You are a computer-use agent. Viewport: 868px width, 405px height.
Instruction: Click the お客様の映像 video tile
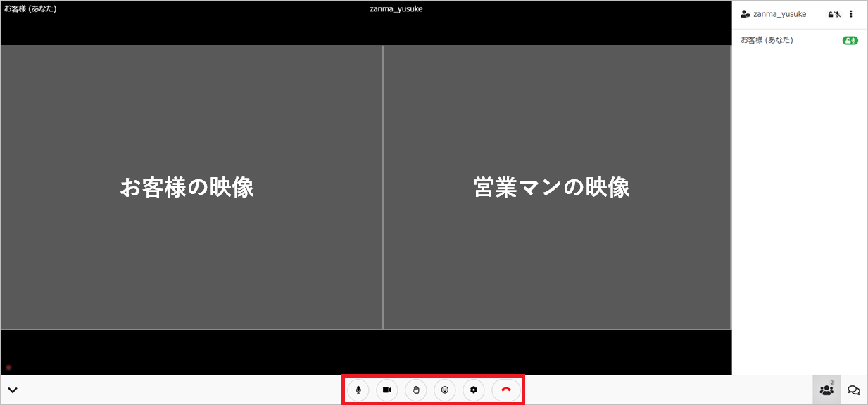pos(191,187)
